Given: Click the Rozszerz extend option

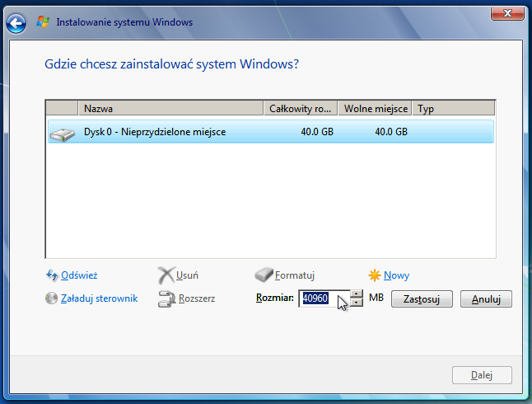Looking at the screenshot, I should (197, 298).
